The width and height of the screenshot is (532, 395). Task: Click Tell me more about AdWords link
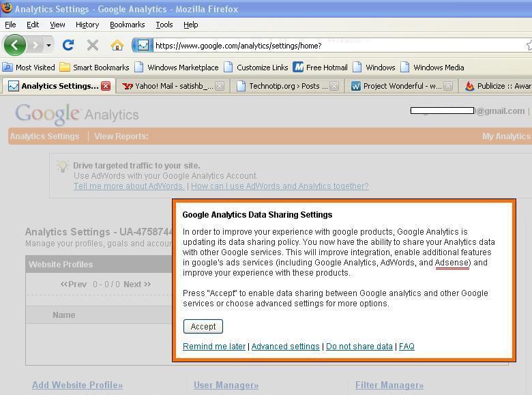[129, 186]
